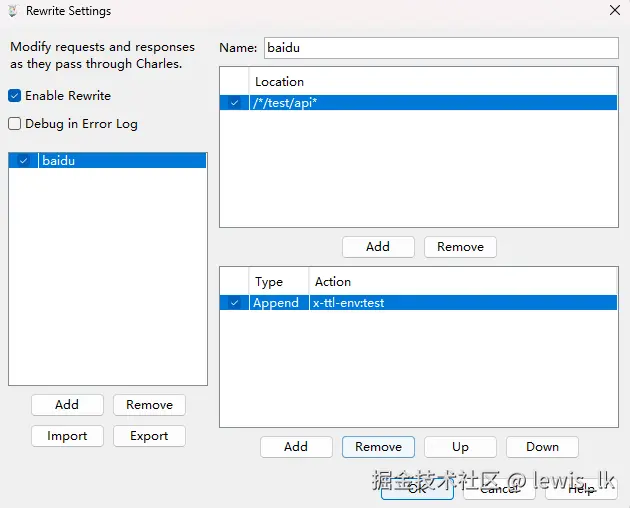
Task: Toggle checkbox for /*/test/api* location
Action: click(x=234, y=103)
